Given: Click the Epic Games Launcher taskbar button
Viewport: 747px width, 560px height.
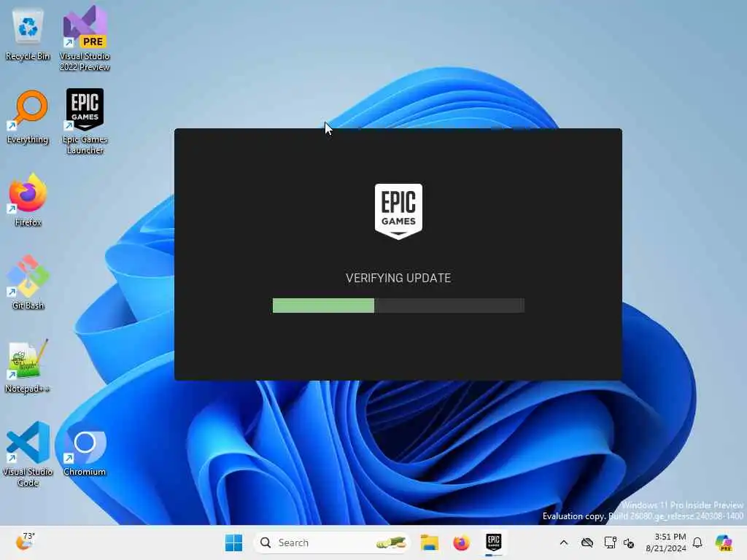Looking at the screenshot, I should 494,542.
